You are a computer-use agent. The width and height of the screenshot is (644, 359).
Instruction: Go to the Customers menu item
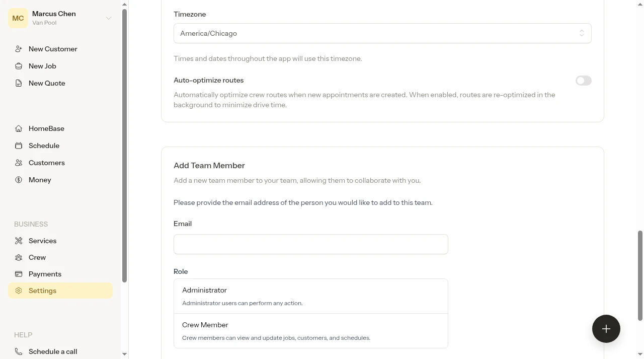(46, 163)
